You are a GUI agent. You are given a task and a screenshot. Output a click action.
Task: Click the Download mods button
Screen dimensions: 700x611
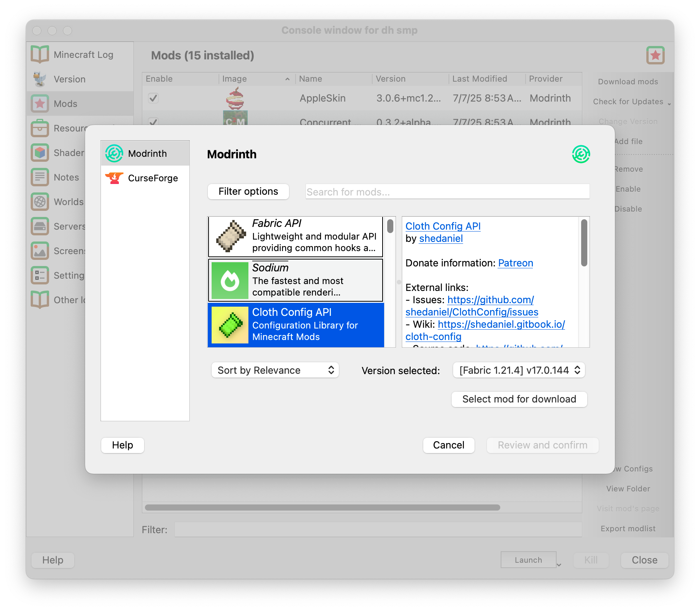click(628, 82)
